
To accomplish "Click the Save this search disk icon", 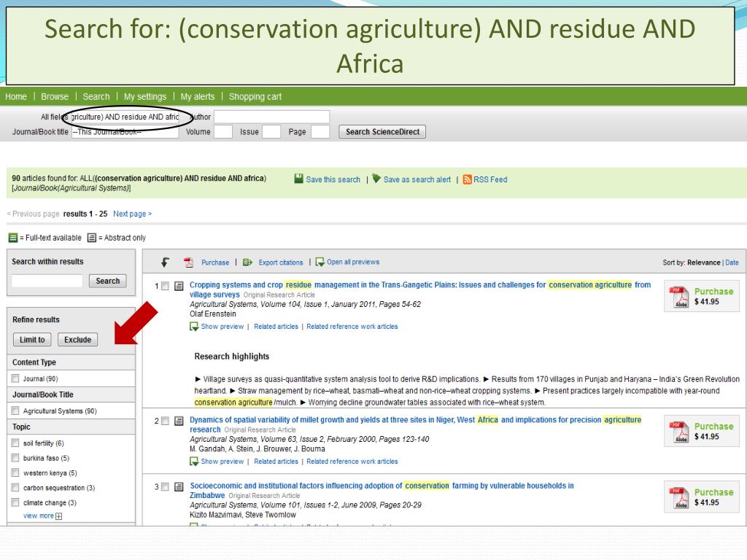I will (x=298, y=179).
